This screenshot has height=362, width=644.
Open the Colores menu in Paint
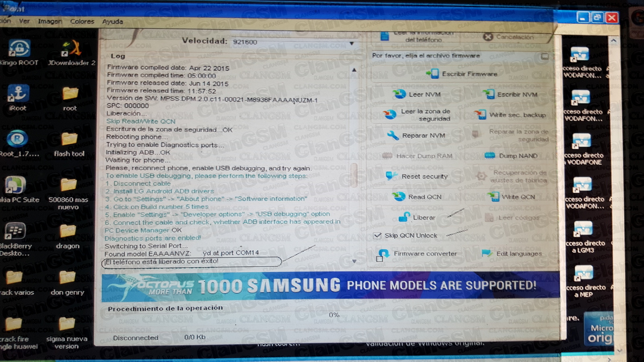[82, 21]
